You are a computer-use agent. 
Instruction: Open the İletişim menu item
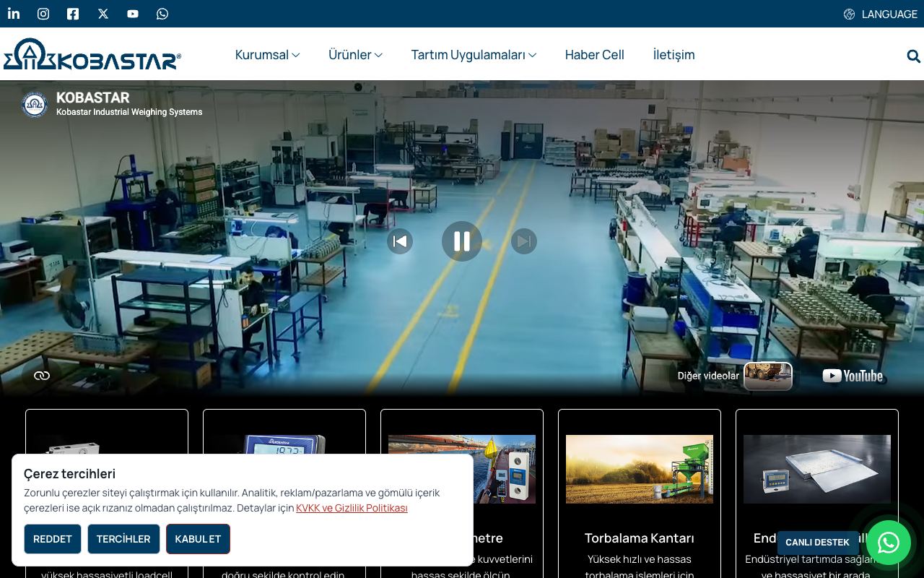[x=674, y=55]
